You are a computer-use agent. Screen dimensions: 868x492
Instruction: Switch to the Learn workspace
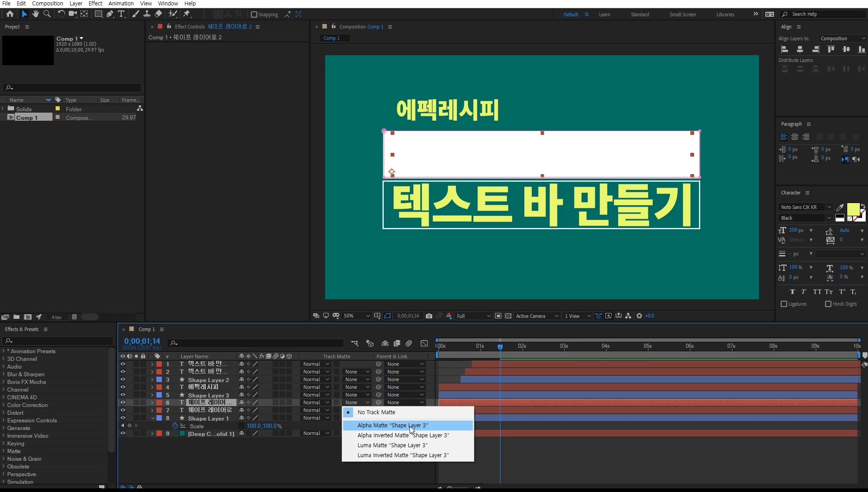[604, 14]
